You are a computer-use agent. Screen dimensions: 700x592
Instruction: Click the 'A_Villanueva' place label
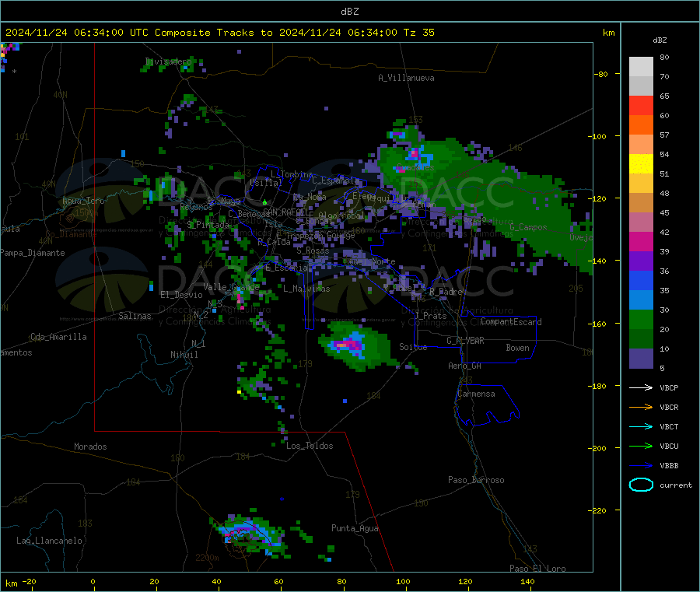(406, 78)
